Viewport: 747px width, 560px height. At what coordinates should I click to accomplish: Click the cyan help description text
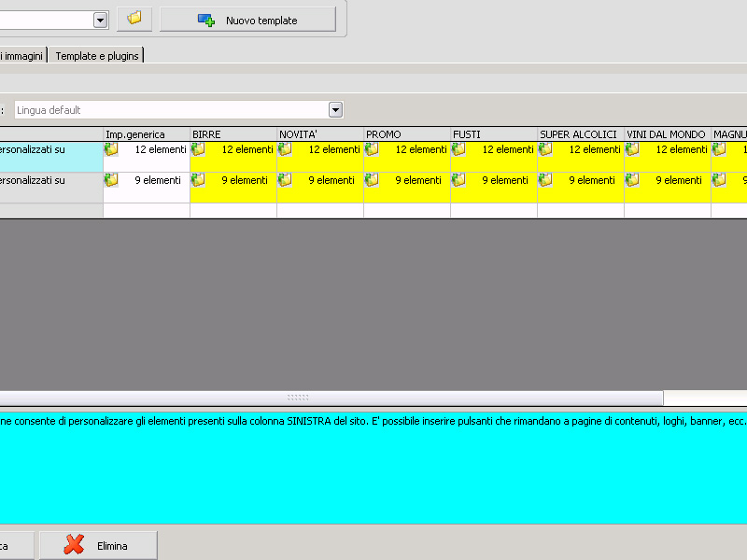(373, 421)
